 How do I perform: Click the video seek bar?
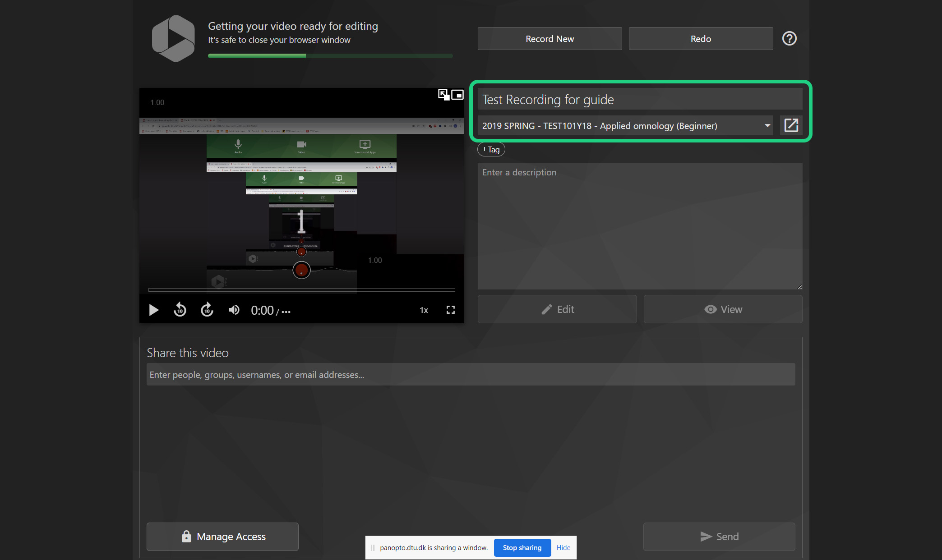pos(301,289)
